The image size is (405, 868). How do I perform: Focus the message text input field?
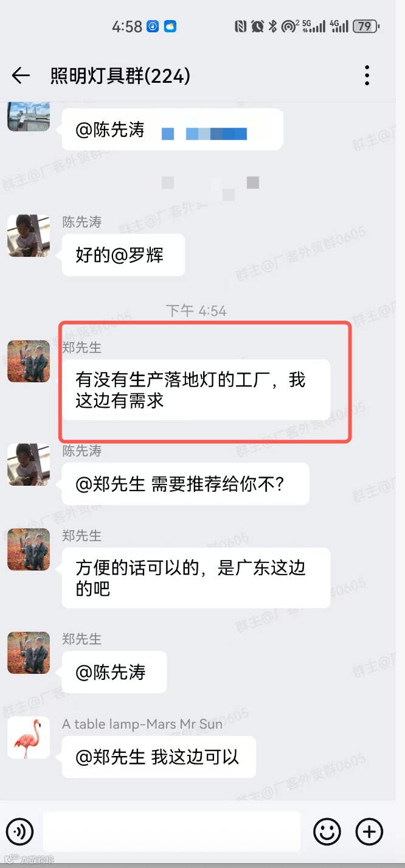(x=172, y=831)
